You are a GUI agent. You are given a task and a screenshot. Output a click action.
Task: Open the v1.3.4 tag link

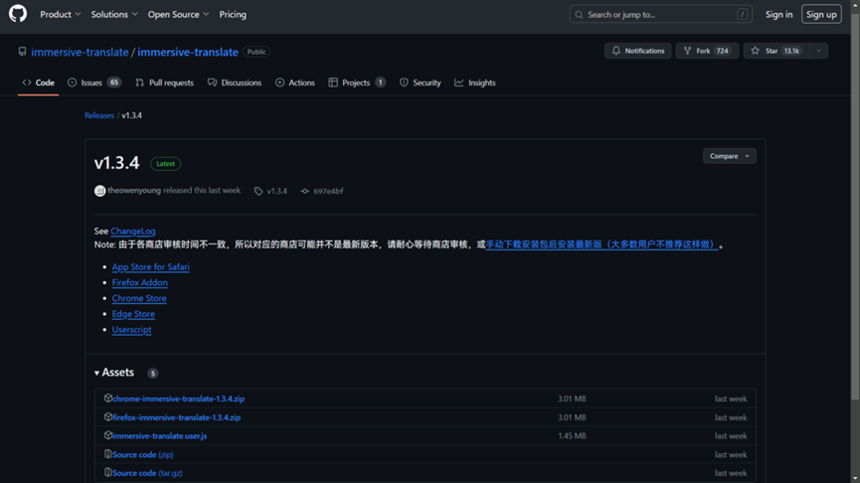coord(271,191)
